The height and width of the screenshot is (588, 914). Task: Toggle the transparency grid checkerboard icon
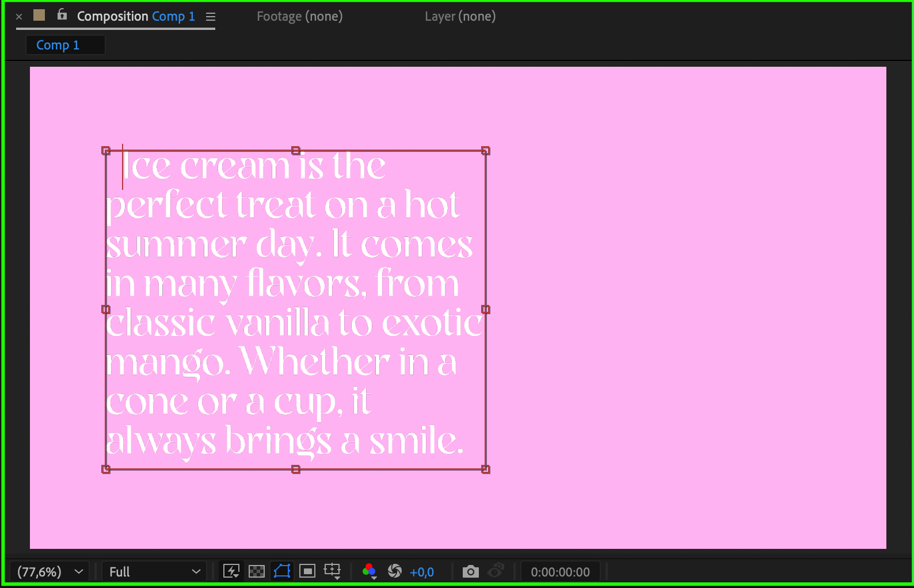click(256, 571)
